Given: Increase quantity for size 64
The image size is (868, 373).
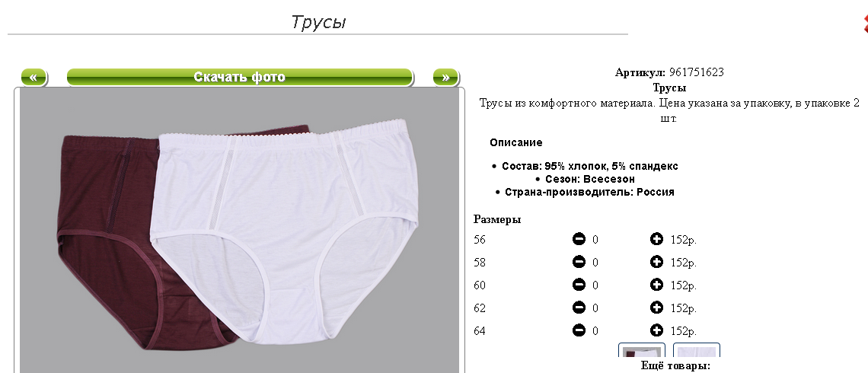Looking at the screenshot, I should (x=656, y=330).
